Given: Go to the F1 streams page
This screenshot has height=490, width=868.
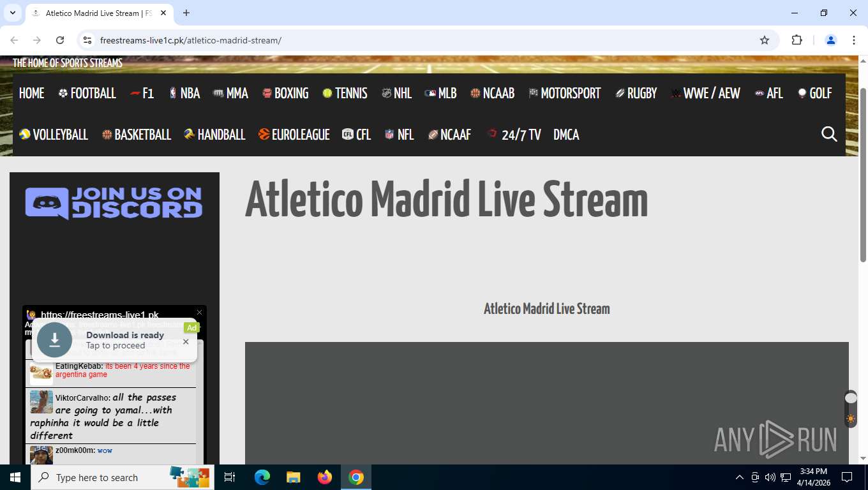Looking at the screenshot, I should coord(142,93).
